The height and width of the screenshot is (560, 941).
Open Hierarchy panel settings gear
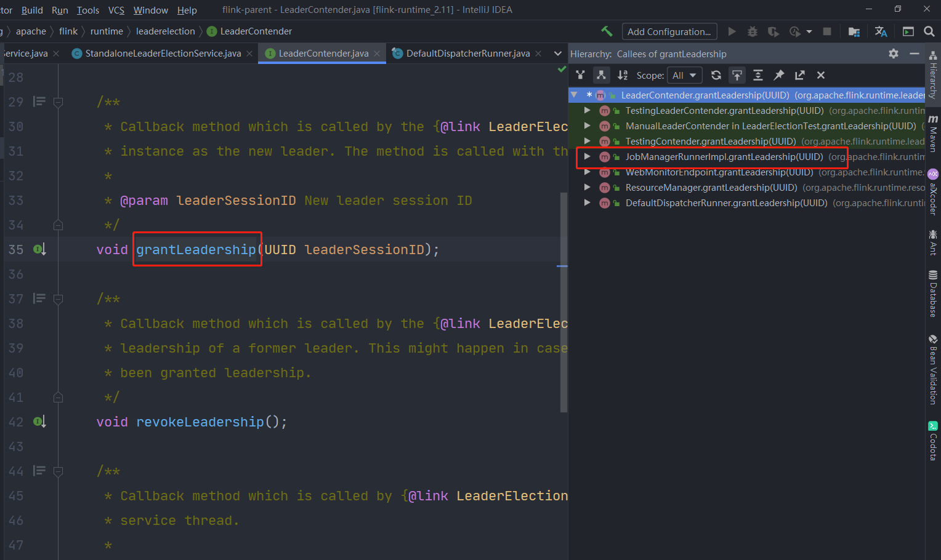pyautogui.click(x=894, y=54)
